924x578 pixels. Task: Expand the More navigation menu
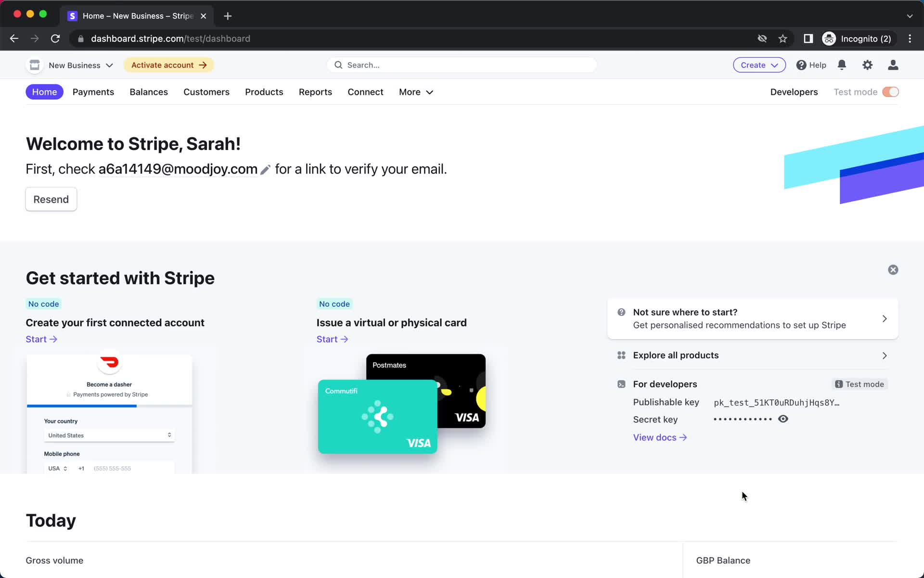pos(416,92)
